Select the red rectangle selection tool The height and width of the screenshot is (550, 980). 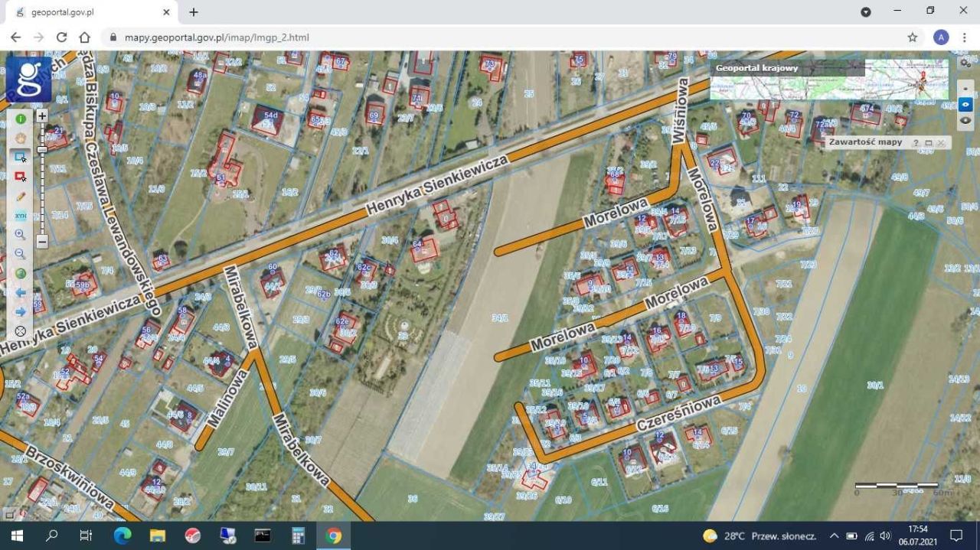(x=21, y=177)
